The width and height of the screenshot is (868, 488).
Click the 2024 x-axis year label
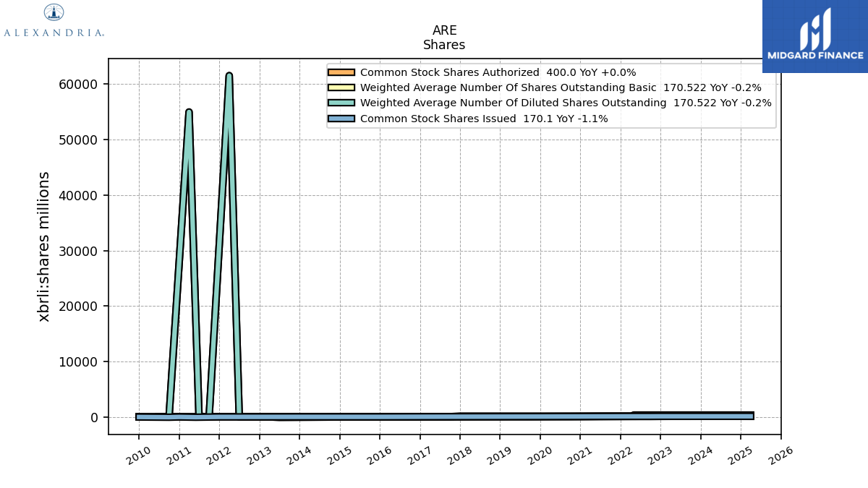[701, 455]
